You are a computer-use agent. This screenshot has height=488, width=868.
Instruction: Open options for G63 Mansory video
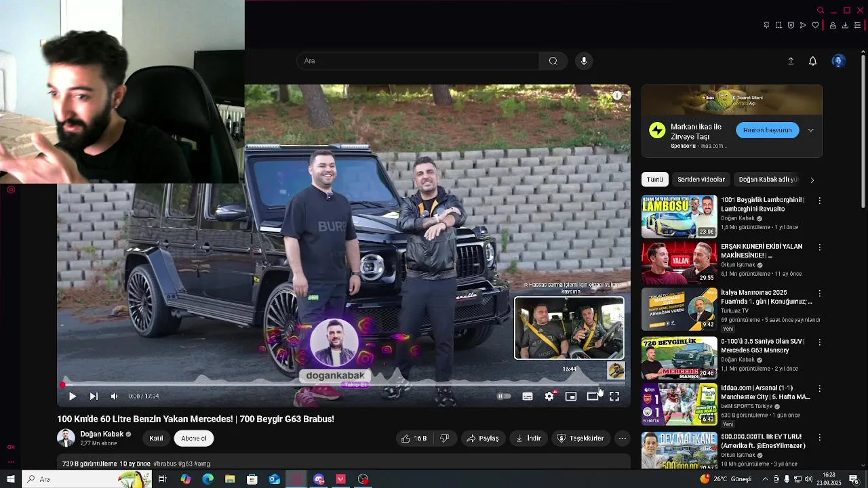[x=819, y=342]
